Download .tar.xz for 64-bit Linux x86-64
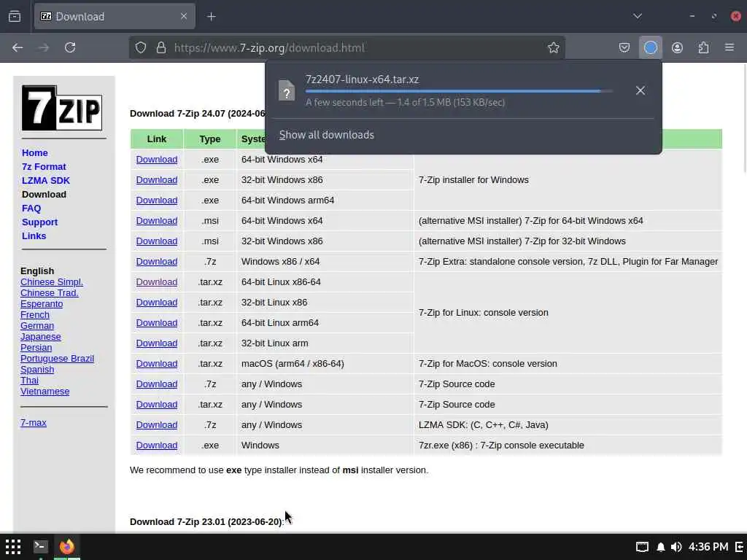The height and width of the screenshot is (560, 747). pos(157,282)
